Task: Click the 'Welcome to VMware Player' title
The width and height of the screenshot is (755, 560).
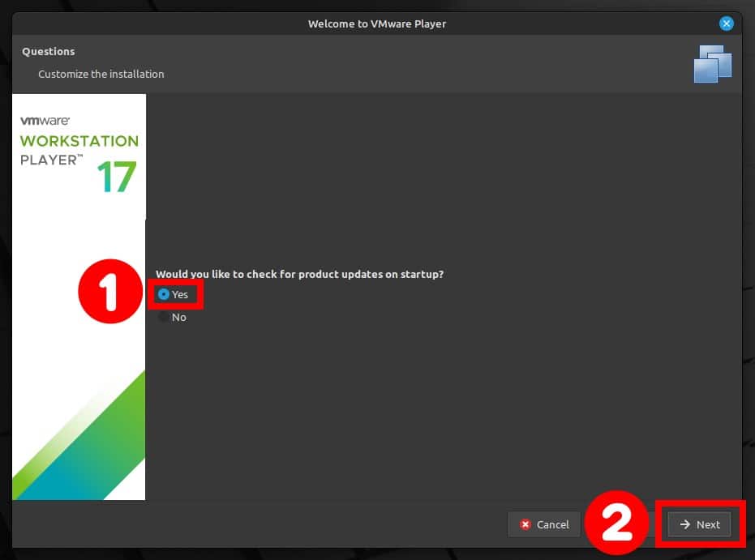Action: point(377,24)
